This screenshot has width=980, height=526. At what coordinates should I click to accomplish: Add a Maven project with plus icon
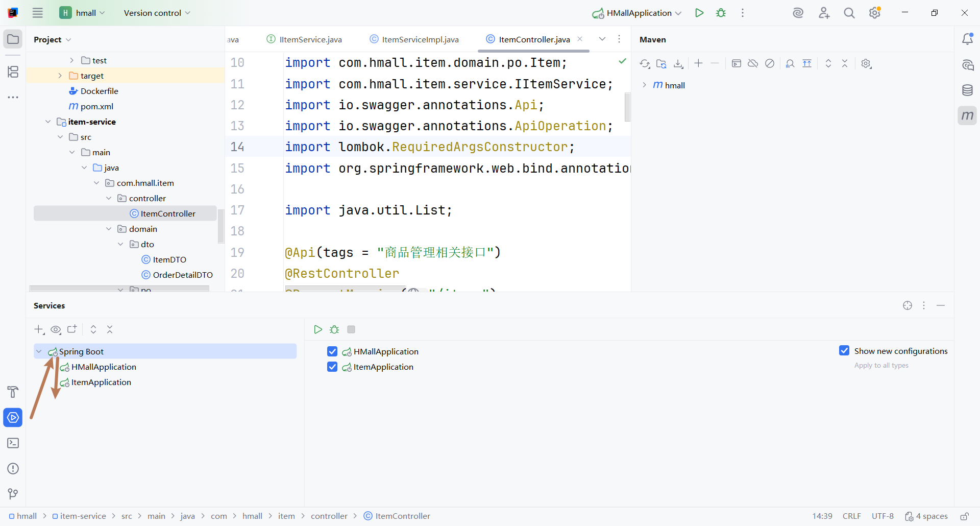click(699, 63)
